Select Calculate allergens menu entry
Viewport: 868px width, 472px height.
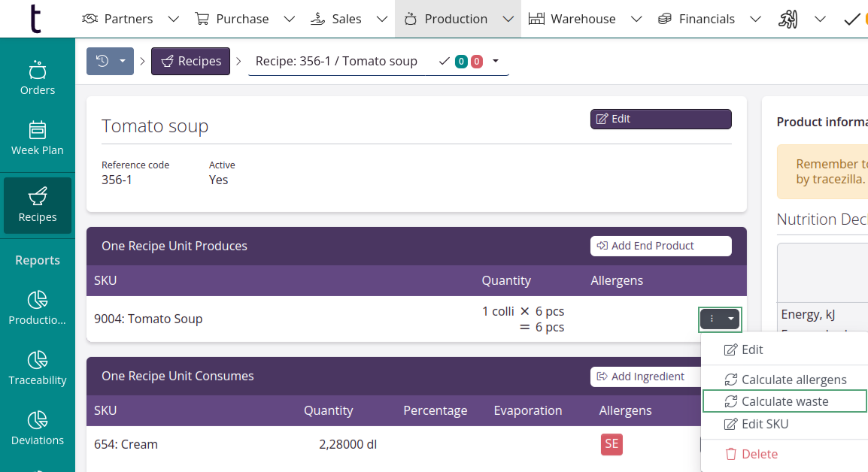pos(785,380)
